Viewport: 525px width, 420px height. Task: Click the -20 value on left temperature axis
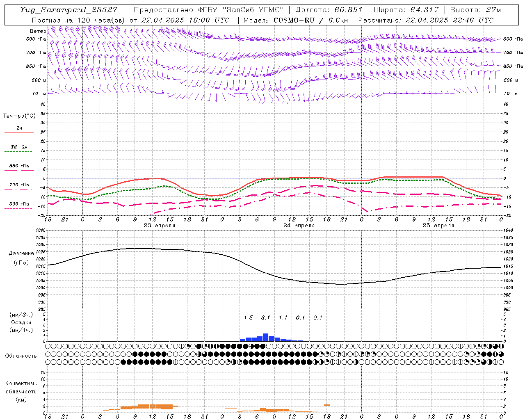coord(42,215)
